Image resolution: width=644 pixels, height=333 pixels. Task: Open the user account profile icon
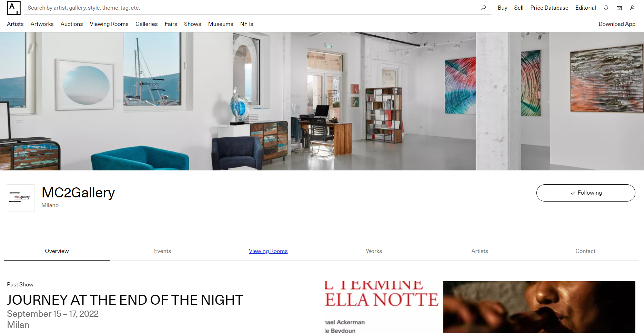[632, 8]
